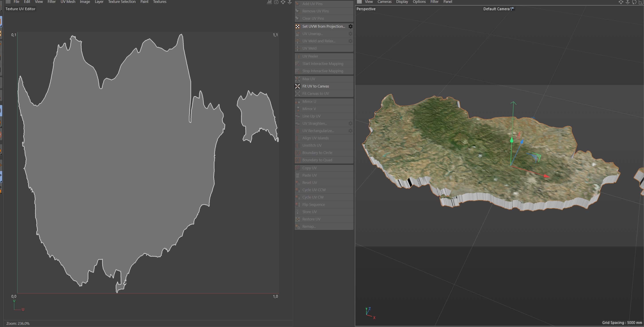Open settings gear for Set UVW from Projection
The height and width of the screenshot is (327, 644).
pyautogui.click(x=351, y=27)
